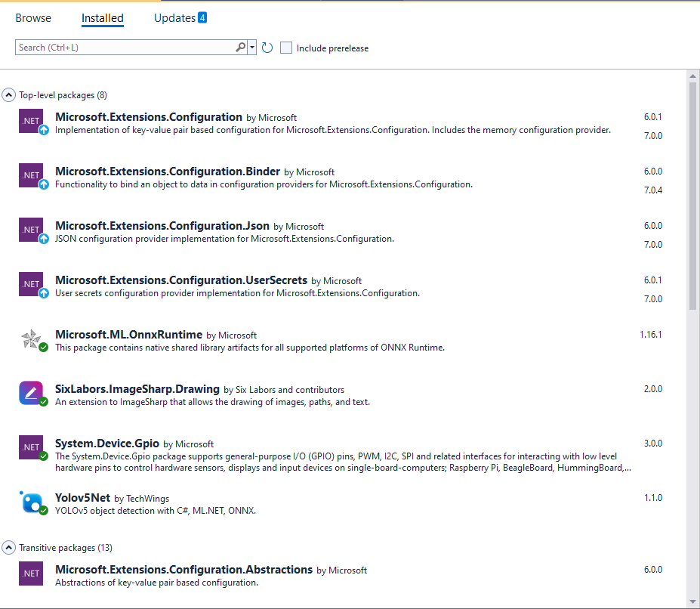This screenshot has height=609, width=700.
Task: Select Microsoft.Extensions.Configuration.Abstractions package title
Action: (x=183, y=570)
